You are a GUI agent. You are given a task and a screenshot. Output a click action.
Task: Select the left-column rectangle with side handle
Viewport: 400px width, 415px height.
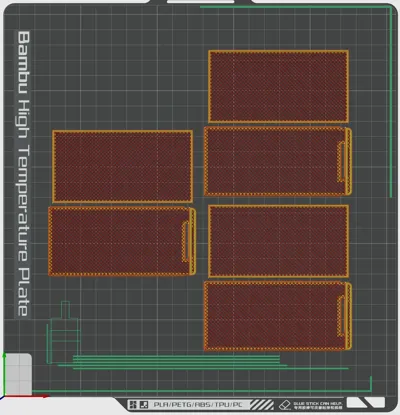pyautogui.click(x=122, y=241)
